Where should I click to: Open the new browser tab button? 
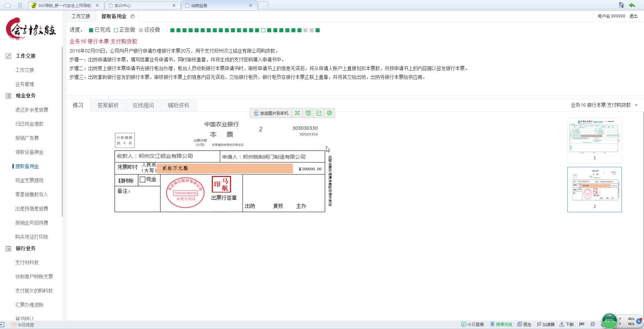[263, 5]
